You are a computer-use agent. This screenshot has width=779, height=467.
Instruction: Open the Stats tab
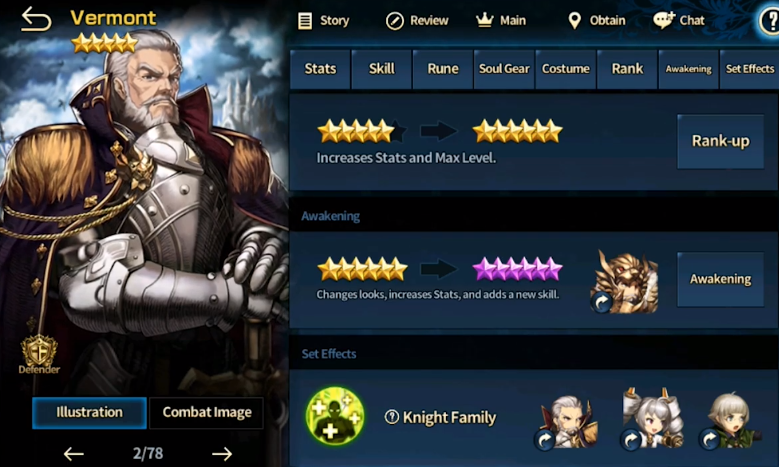[320, 69]
